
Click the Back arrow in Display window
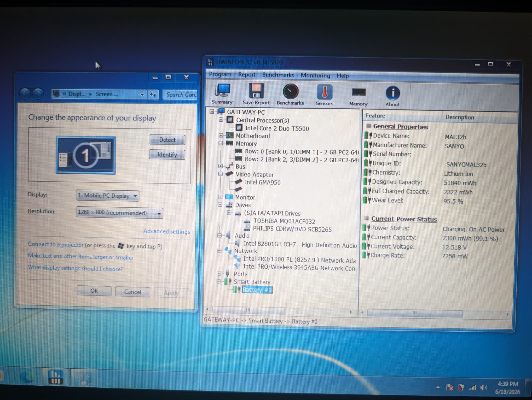point(25,94)
